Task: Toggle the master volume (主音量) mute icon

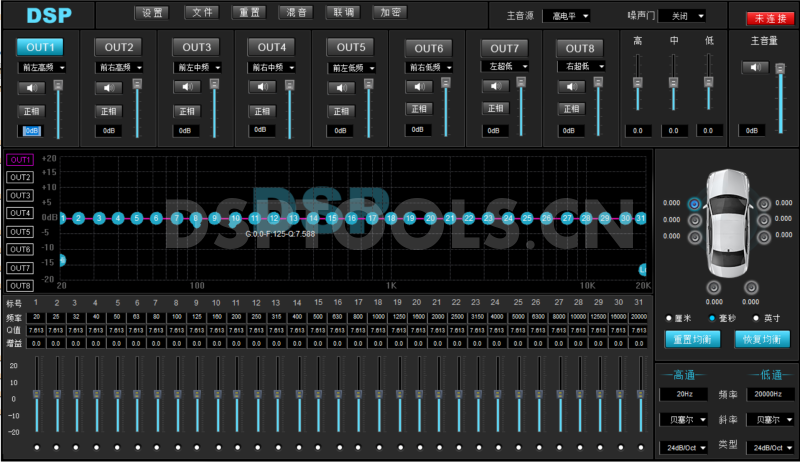Action: [x=754, y=67]
